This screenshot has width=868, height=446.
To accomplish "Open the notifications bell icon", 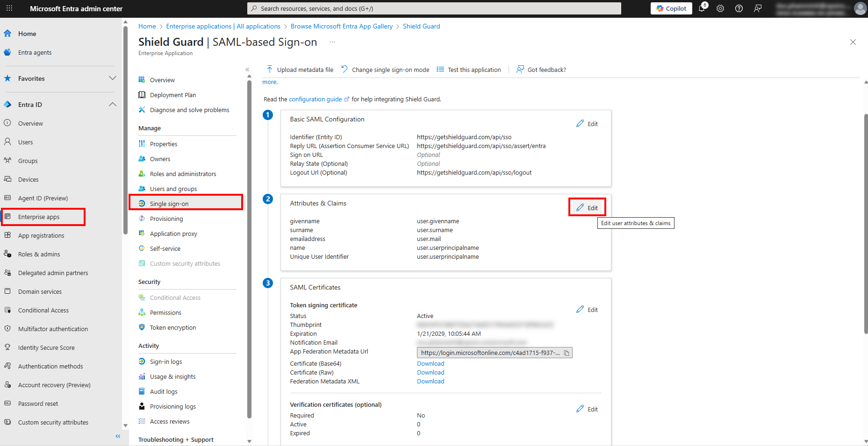I will point(702,8).
